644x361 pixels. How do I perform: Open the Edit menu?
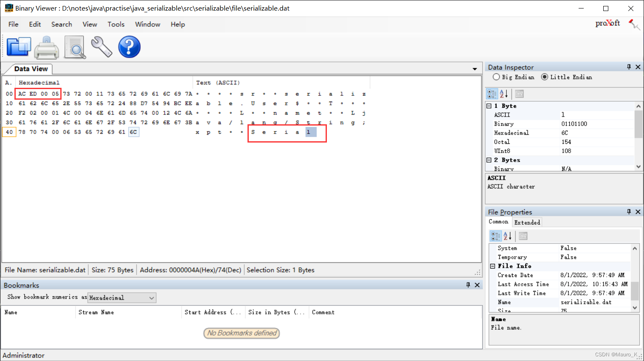point(35,24)
